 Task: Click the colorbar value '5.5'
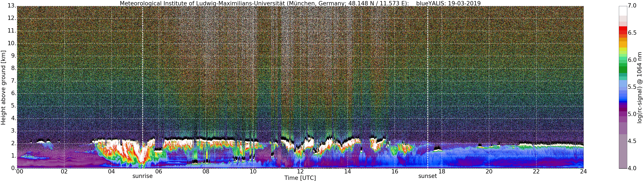[632, 87]
